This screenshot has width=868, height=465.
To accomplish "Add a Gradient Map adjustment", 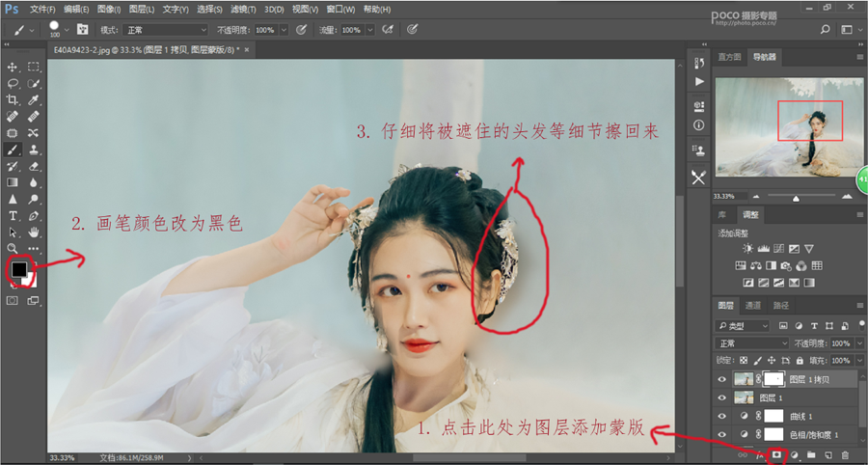I will (x=809, y=283).
